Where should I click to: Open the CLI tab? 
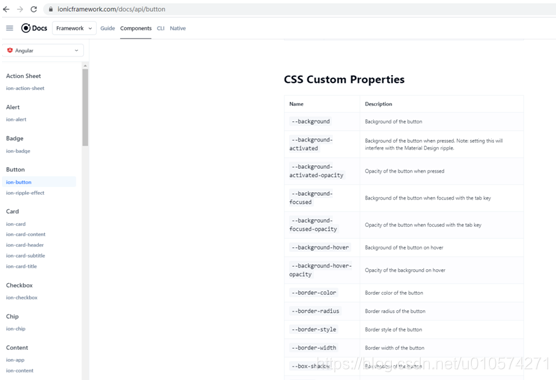(160, 28)
